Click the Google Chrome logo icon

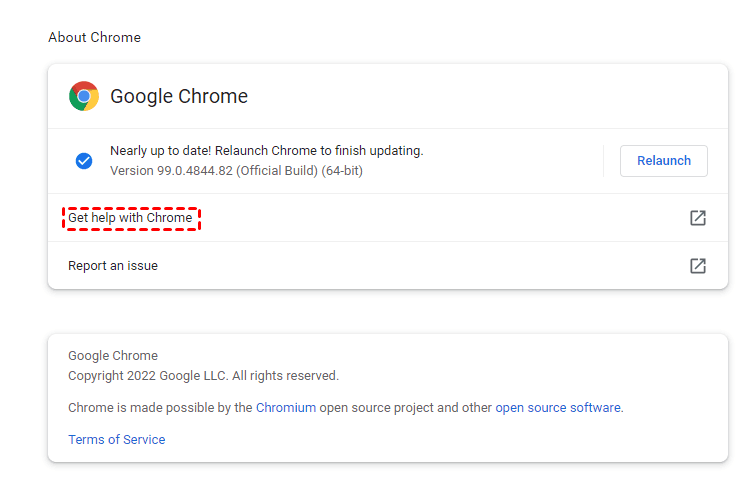tap(84, 96)
